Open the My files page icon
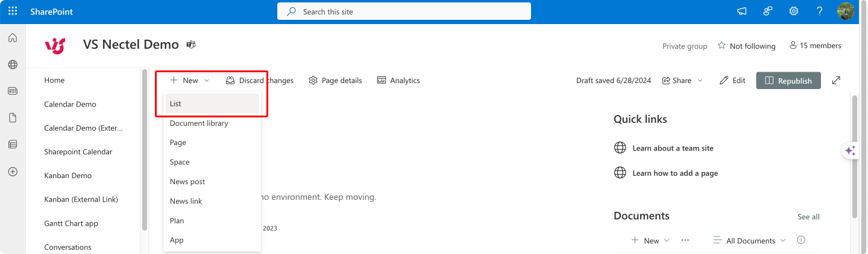Viewport: 868px width, 254px height. click(13, 118)
